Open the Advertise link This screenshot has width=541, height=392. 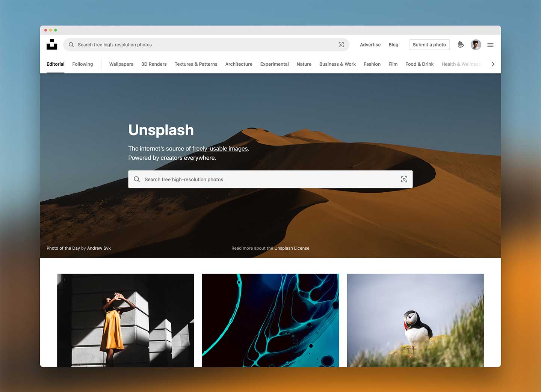(x=370, y=45)
